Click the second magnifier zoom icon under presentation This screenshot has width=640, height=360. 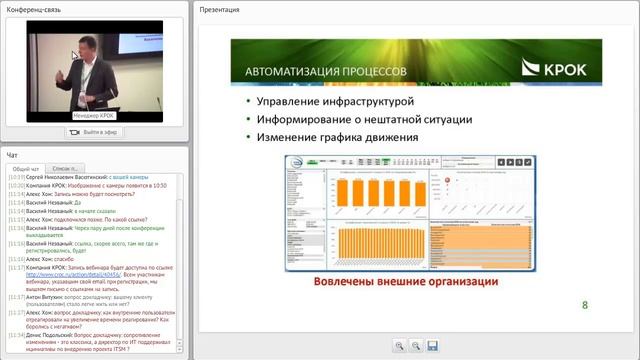[416, 346]
